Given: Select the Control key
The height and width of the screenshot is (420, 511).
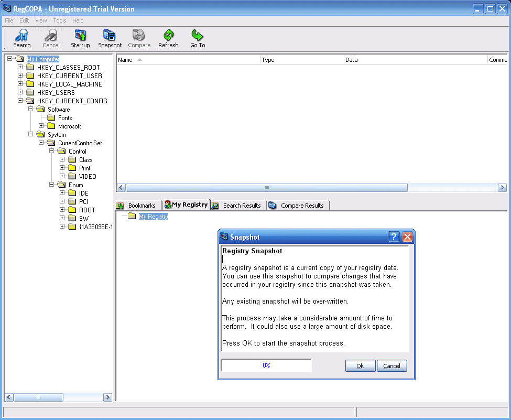Looking at the screenshot, I should [77, 152].
